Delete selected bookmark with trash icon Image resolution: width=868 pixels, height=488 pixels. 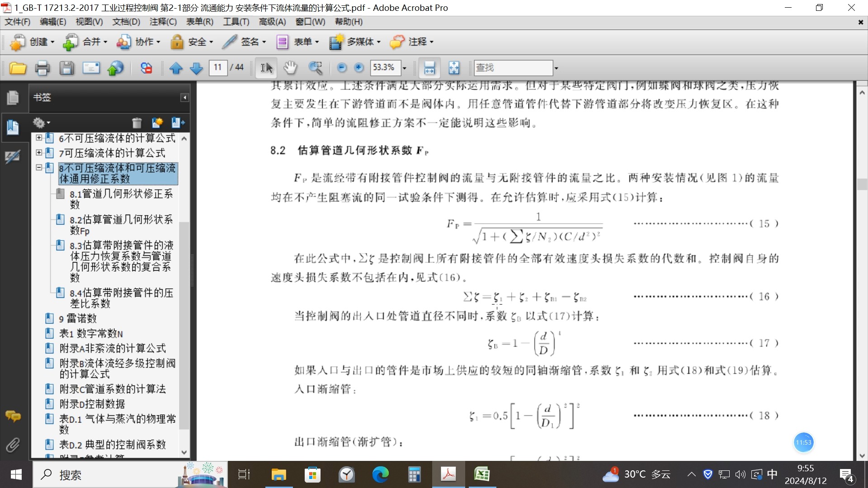point(137,123)
